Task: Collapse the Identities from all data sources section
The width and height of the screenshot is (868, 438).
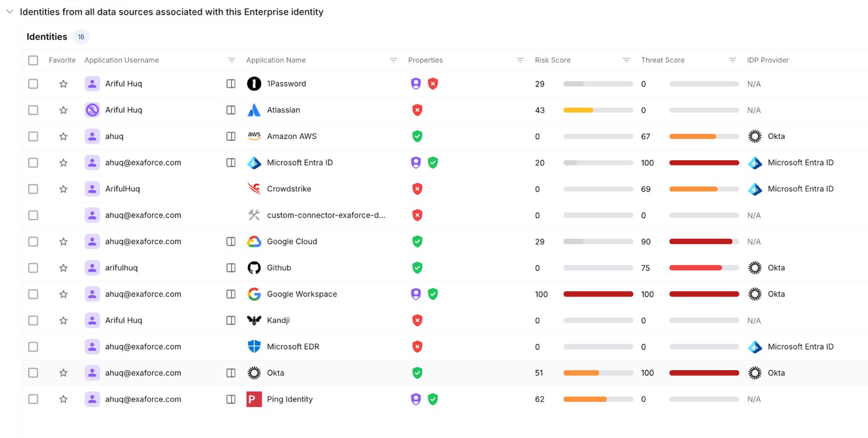Action: pyautogui.click(x=9, y=12)
